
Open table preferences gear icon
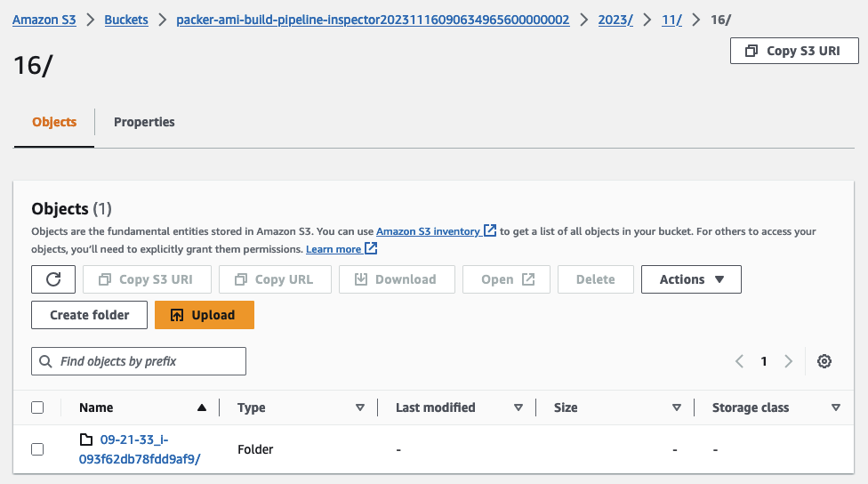tap(824, 361)
